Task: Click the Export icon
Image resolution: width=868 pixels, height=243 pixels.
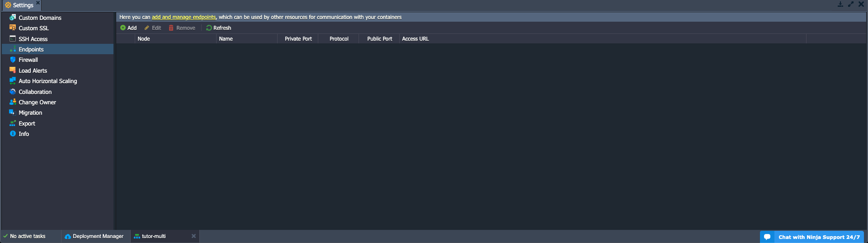Action: click(13, 123)
